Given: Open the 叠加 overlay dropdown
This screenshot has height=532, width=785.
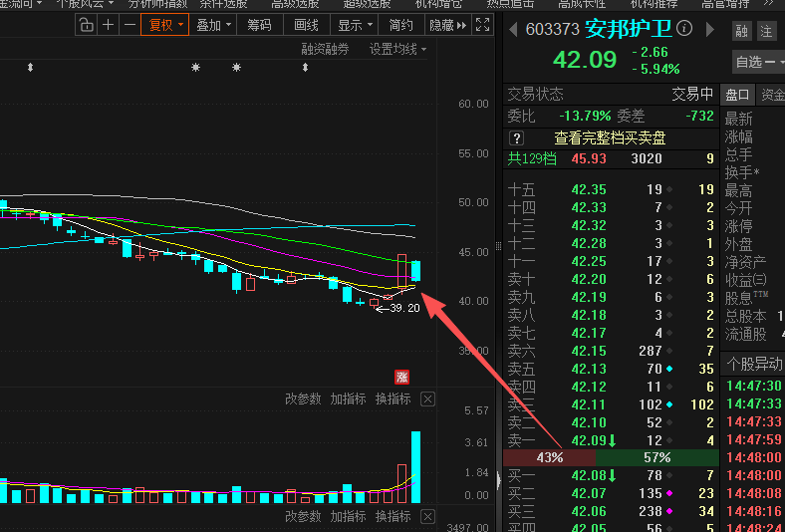Looking at the screenshot, I should click(x=214, y=25).
